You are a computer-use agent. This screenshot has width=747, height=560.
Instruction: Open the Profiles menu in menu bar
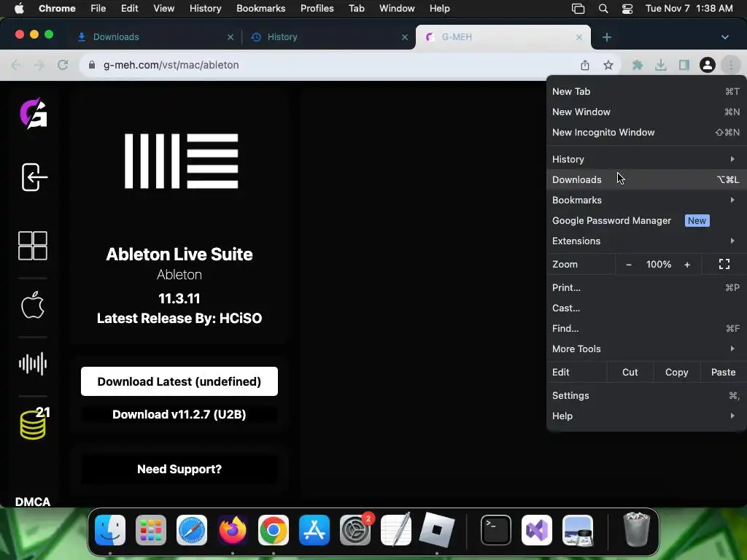click(x=317, y=9)
